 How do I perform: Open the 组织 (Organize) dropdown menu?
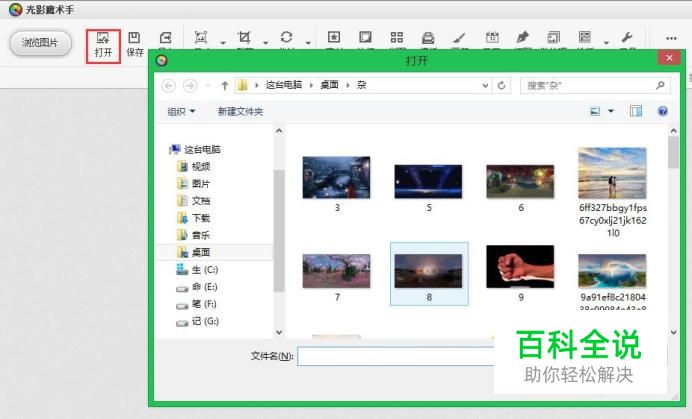(181, 112)
